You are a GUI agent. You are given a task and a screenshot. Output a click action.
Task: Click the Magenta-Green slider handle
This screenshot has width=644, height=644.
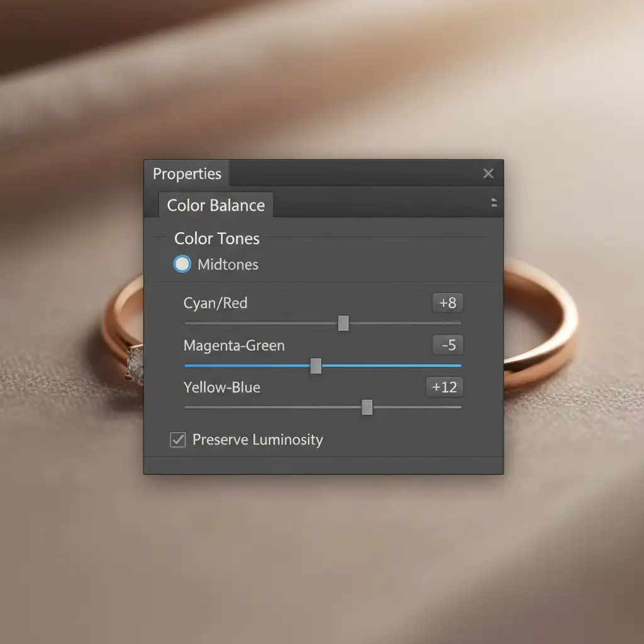coord(316,366)
